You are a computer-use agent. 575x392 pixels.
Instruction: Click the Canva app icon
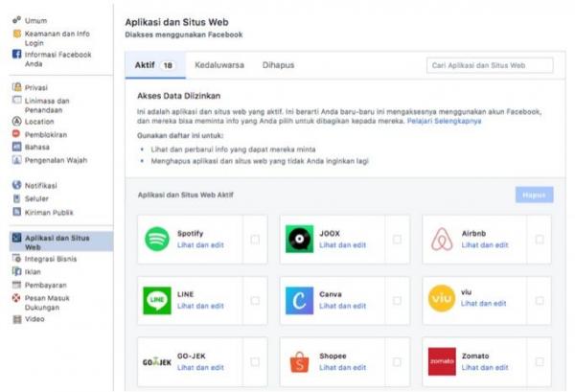click(300, 300)
